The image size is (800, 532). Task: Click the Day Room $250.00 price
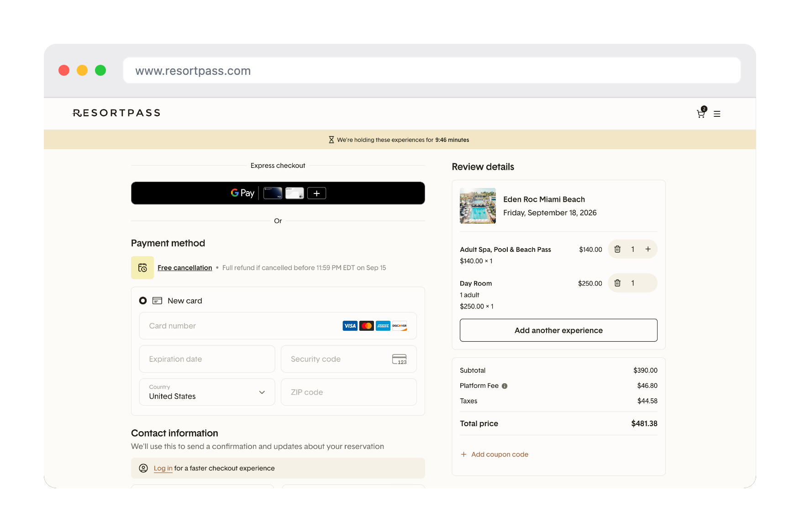(x=590, y=283)
